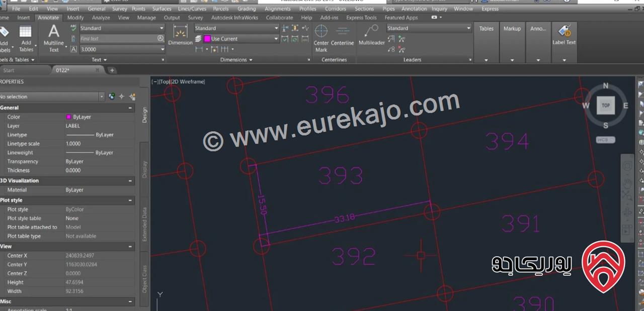Click the Top view control label
Viewport: 644px width, 311px height.
tap(165, 81)
